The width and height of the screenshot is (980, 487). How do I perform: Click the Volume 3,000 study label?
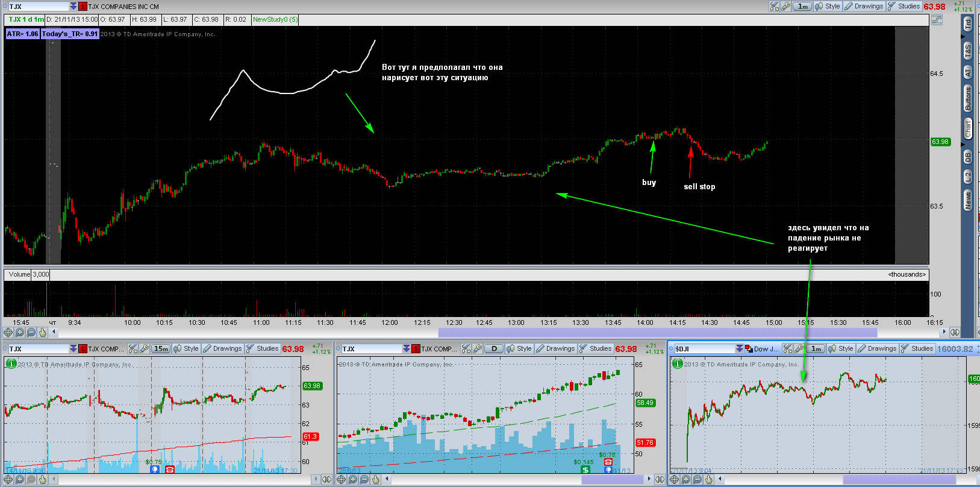pyautogui.click(x=28, y=274)
